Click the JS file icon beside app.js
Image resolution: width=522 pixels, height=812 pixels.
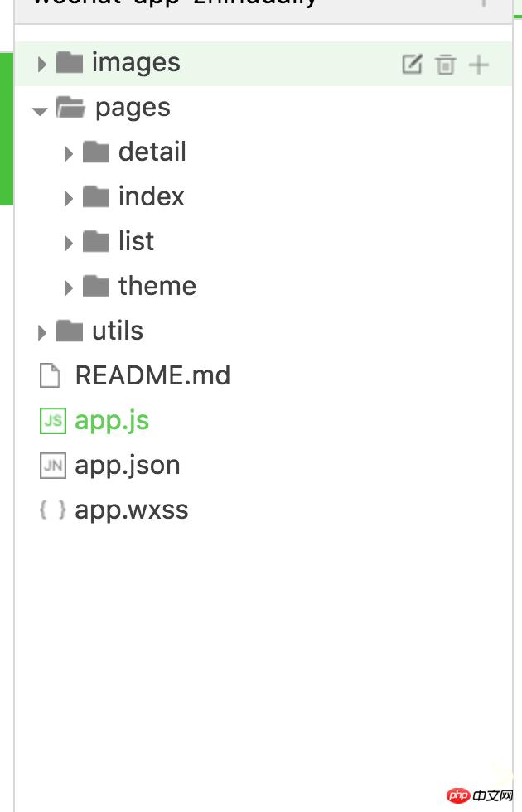click(52, 421)
